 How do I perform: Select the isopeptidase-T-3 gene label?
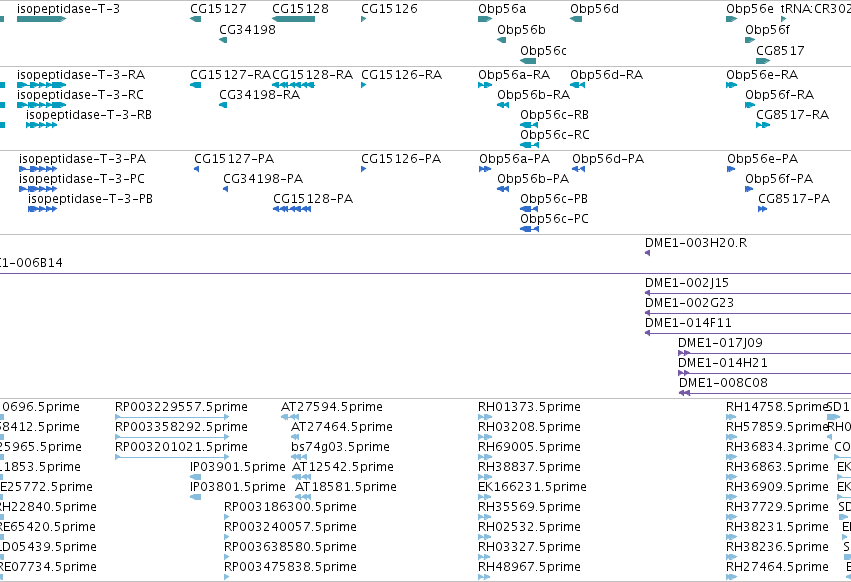(68, 9)
